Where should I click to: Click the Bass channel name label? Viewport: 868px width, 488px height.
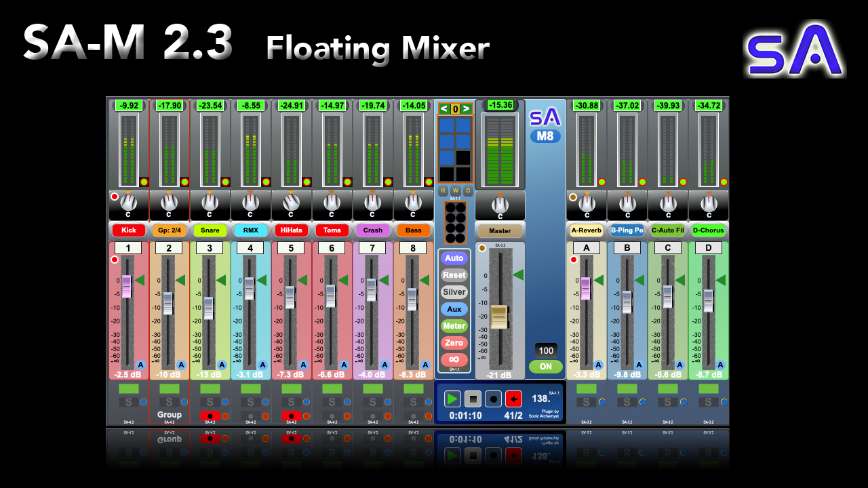pos(413,230)
